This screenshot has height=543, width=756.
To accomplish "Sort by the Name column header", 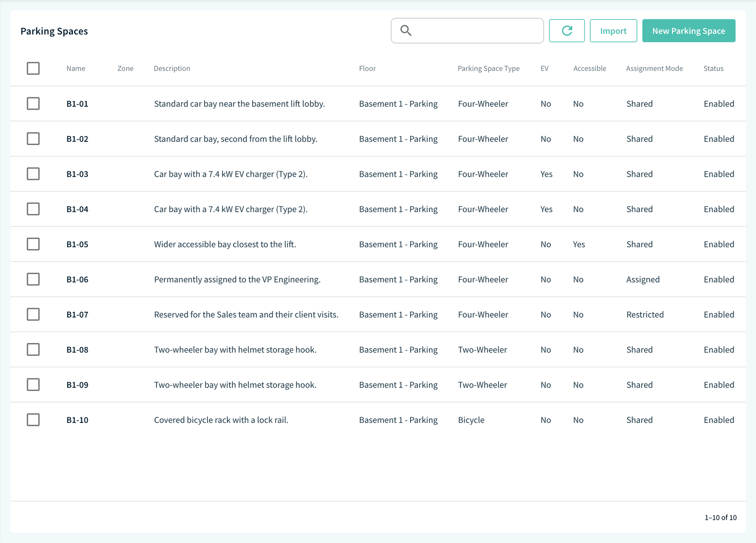I will 76,69.
